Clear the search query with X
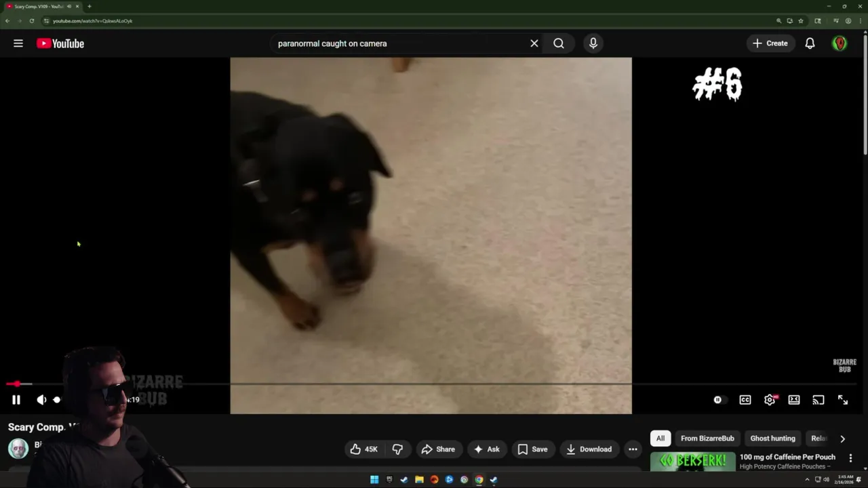Screen dimensions: 868x488 click(534, 43)
